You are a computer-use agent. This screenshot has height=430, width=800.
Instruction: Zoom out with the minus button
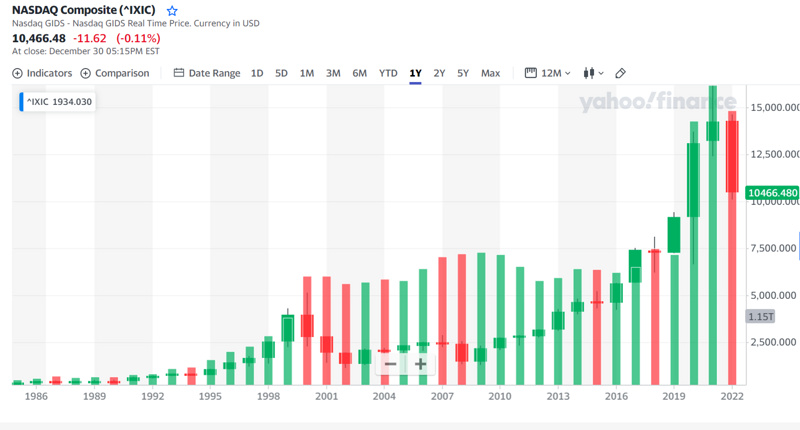[390, 364]
